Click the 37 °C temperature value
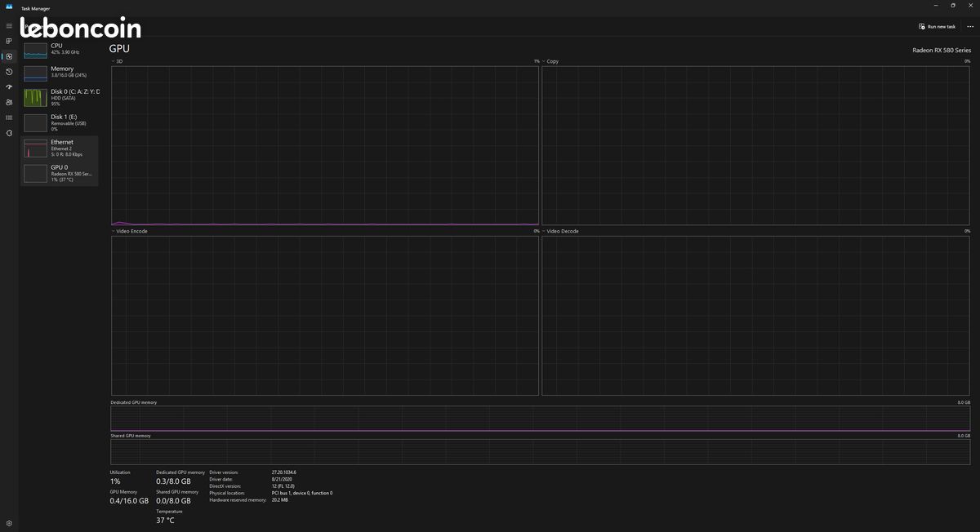Viewport: 980px width, 532px height. (165, 520)
